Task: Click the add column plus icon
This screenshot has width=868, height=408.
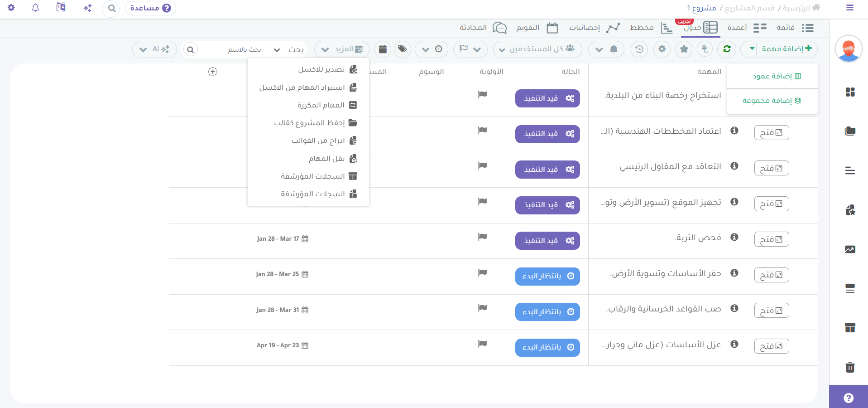Action: coord(213,72)
